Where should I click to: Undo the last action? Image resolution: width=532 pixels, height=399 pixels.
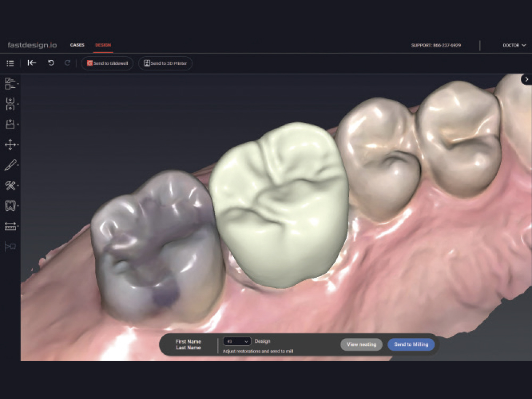click(51, 63)
